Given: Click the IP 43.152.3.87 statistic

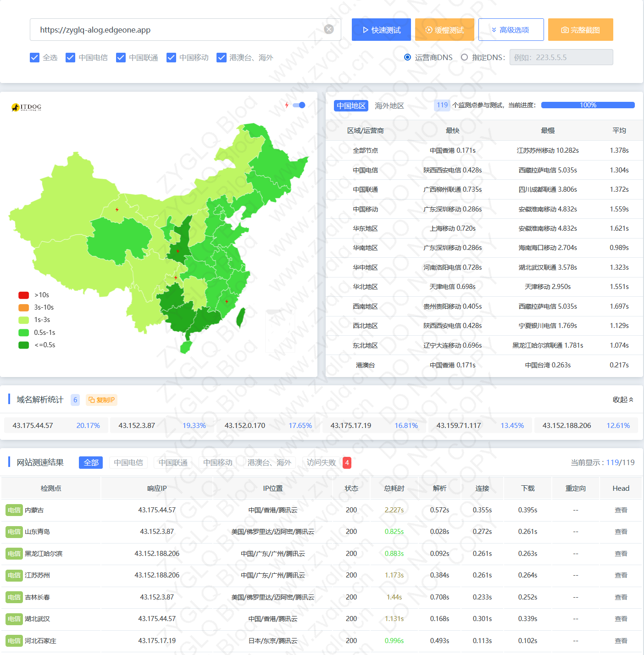Looking at the screenshot, I should tap(162, 425).
